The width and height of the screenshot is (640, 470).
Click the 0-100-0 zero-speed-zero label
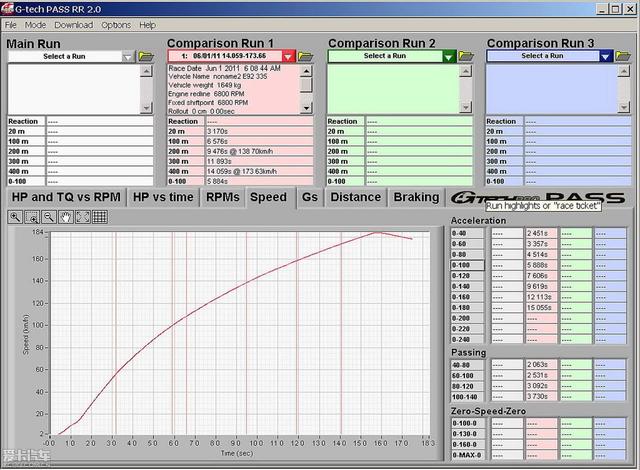click(x=468, y=423)
